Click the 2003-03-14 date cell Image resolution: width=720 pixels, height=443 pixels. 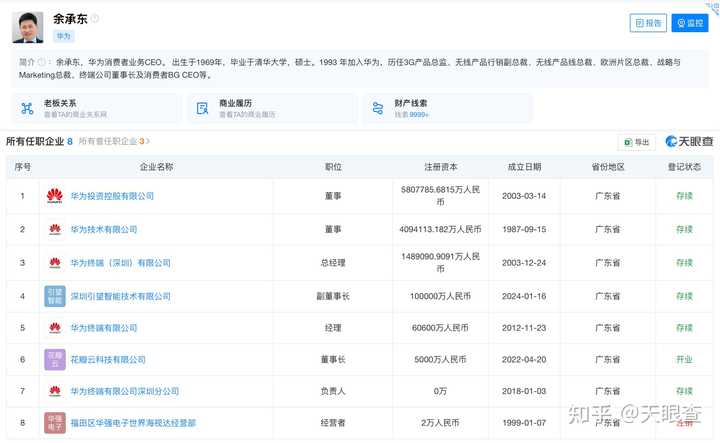tap(524, 196)
